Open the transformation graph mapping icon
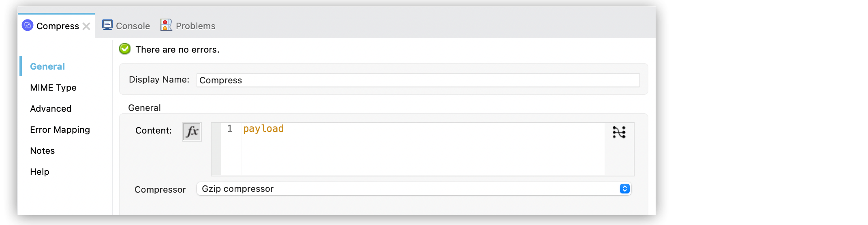Screen dimensions: 868x225 click(619, 132)
